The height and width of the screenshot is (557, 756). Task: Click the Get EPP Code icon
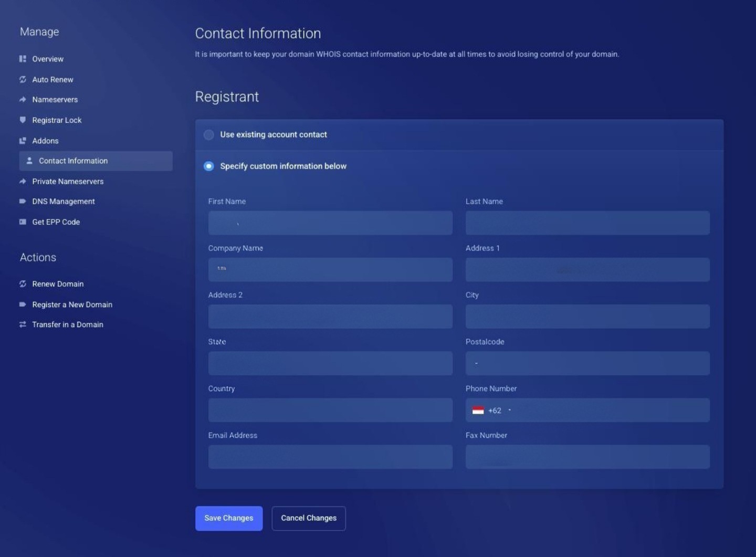coord(23,222)
